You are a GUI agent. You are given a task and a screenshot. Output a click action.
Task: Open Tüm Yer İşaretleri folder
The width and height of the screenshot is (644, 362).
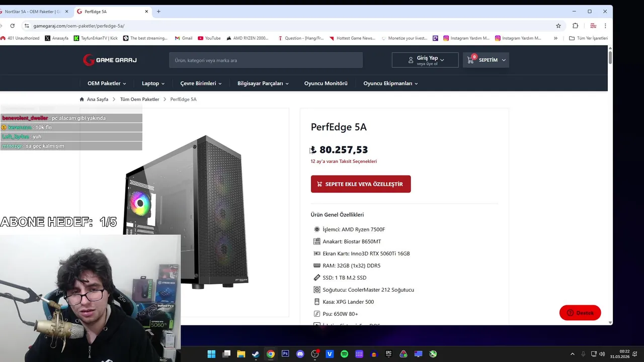(588, 38)
